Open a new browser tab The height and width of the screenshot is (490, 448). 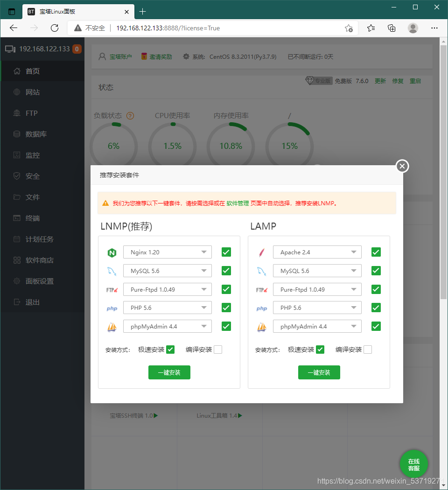coord(142,12)
